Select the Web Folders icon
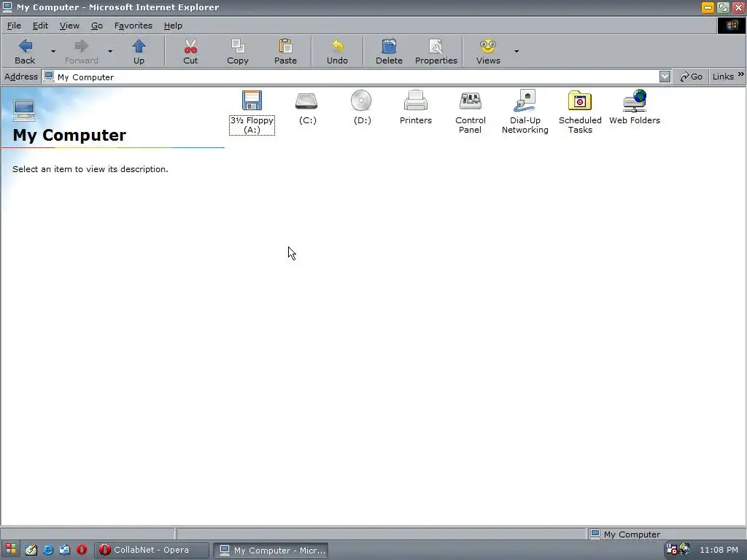Viewport: 747px width, 560px height. pyautogui.click(x=635, y=101)
